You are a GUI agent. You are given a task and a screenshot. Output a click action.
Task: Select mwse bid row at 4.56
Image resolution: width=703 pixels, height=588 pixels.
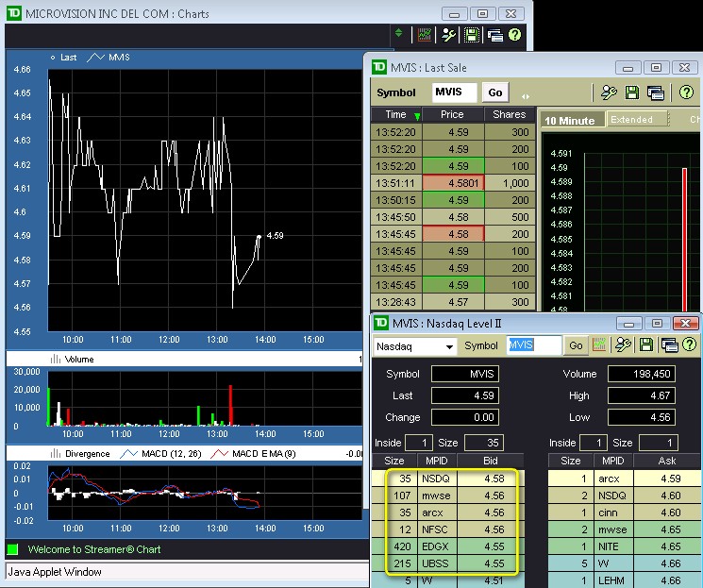pyautogui.click(x=447, y=496)
